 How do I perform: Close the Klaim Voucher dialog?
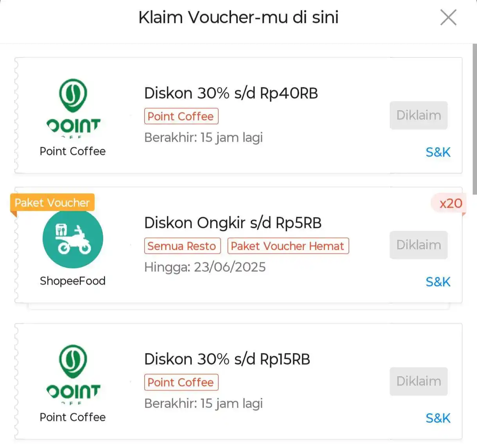(448, 18)
